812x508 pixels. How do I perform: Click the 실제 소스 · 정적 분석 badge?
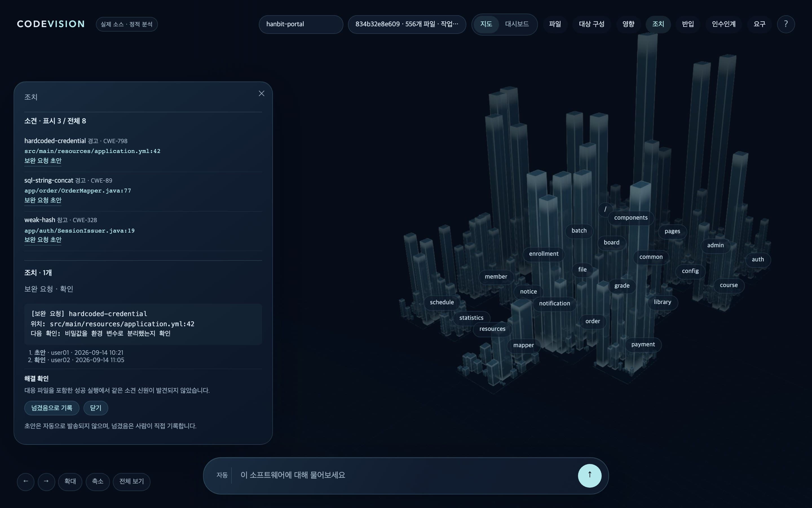pos(127,24)
